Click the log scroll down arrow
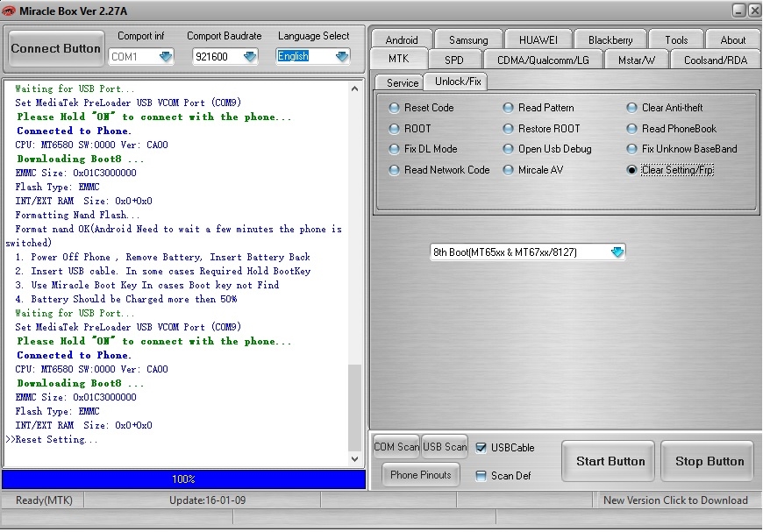Viewport: 763px width, 532px height. tap(354, 458)
